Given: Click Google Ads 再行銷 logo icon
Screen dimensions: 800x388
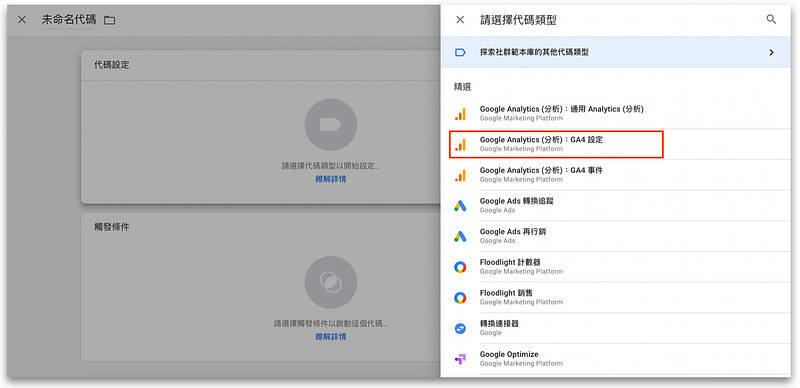Looking at the screenshot, I should [460, 236].
